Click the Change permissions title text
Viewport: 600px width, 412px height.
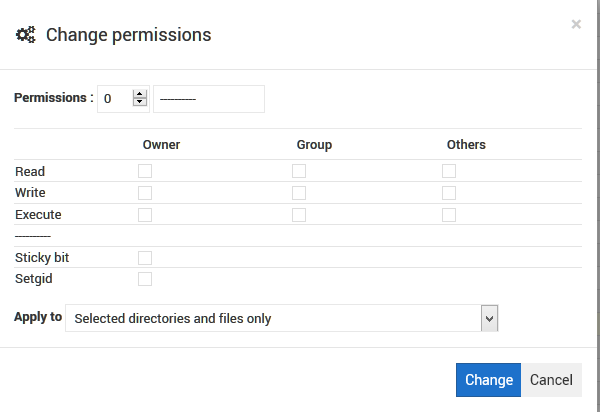point(129,35)
